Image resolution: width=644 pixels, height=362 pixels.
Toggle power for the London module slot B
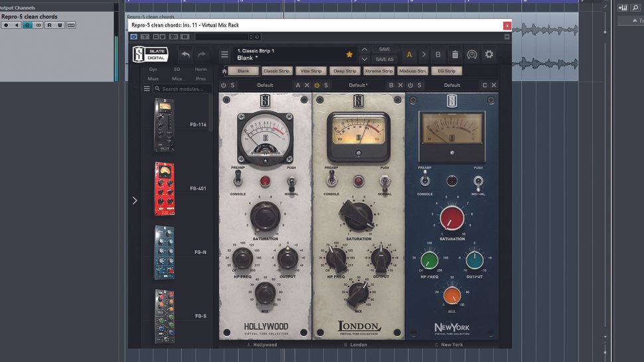pyautogui.click(x=317, y=86)
